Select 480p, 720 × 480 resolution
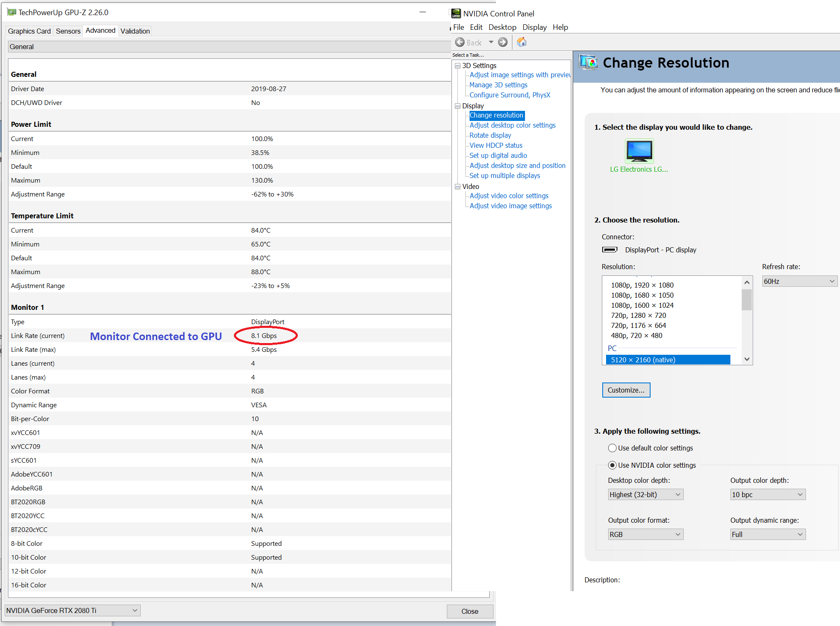 point(637,335)
